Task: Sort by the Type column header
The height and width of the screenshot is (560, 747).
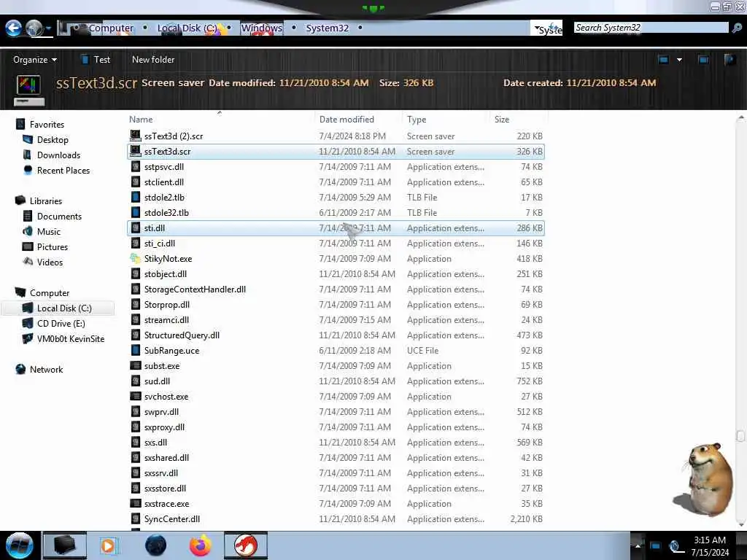Action: click(x=417, y=120)
